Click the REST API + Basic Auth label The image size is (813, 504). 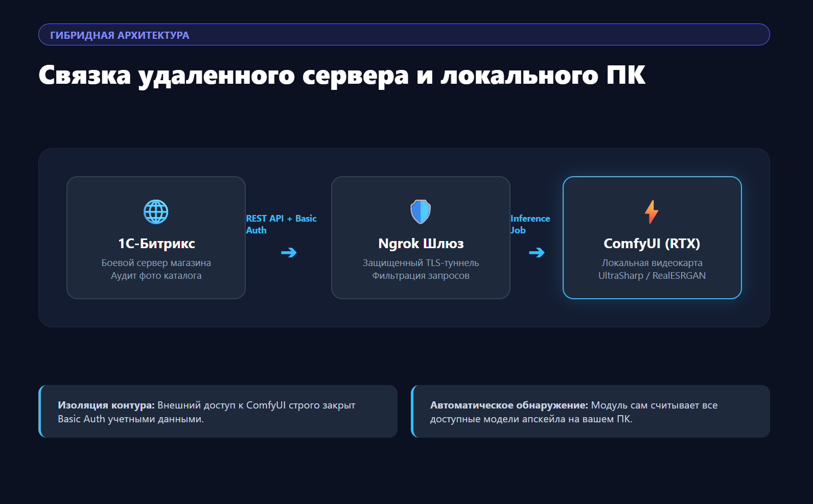[x=282, y=224]
